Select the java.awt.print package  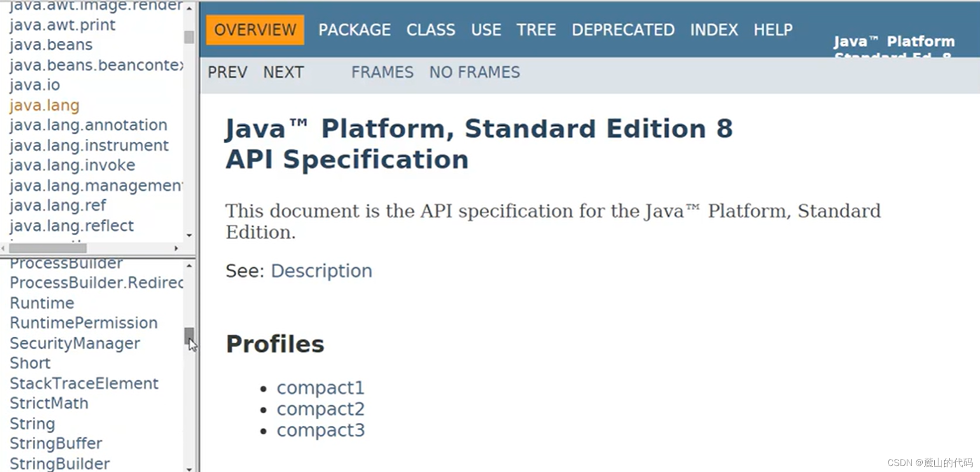click(63, 25)
